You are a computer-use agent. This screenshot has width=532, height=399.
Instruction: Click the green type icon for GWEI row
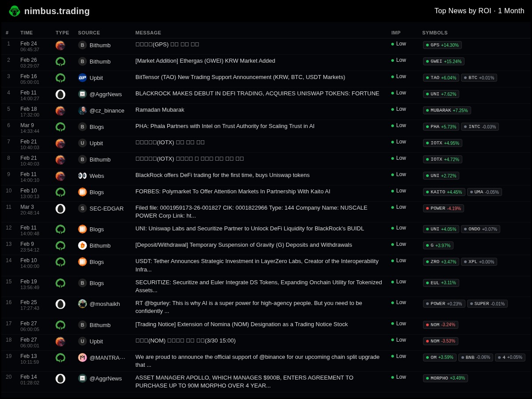[x=60, y=62]
